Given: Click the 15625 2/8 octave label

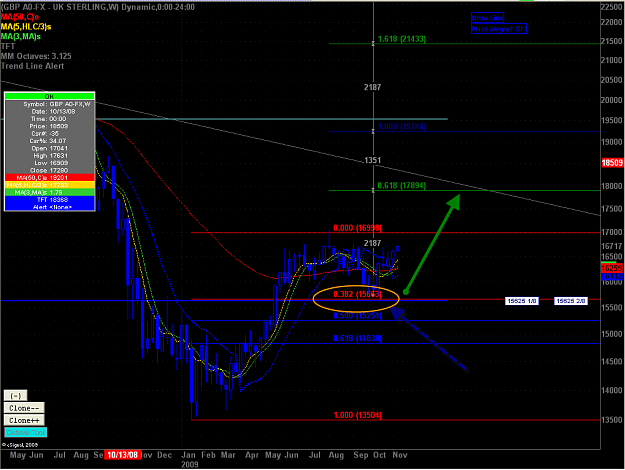Looking at the screenshot, I should (570, 301).
